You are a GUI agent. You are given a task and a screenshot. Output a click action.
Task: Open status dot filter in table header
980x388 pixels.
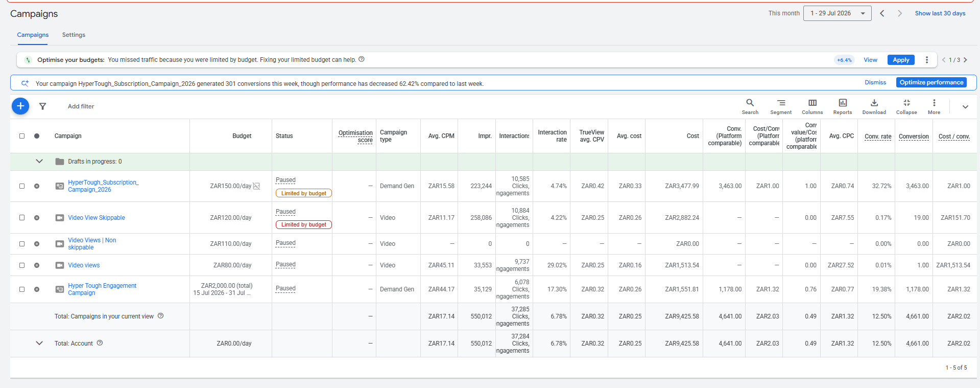click(37, 136)
